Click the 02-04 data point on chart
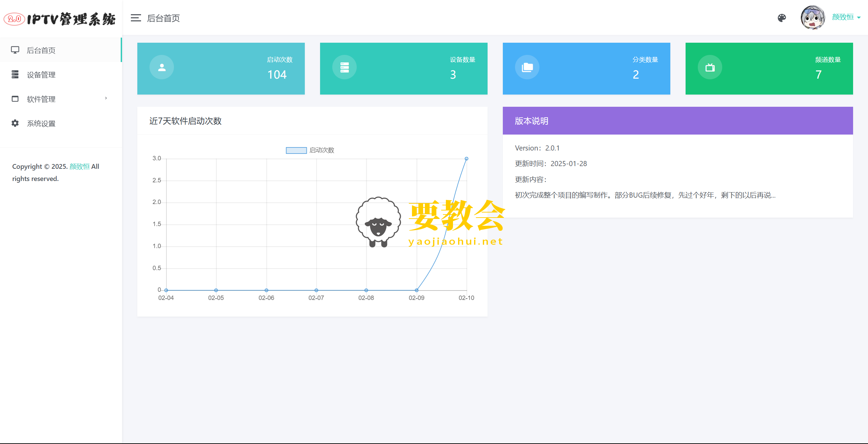868x444 pixels. (166, 290)
